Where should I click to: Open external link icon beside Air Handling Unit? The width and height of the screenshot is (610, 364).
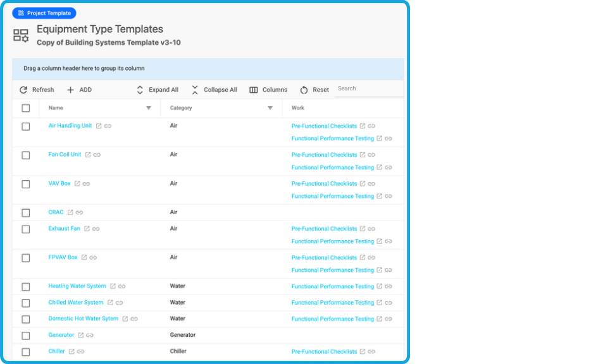[99, 126]
